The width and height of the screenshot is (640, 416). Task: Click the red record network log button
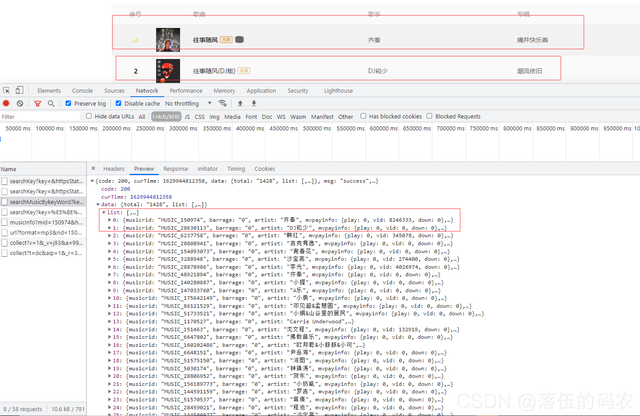[x=6, y=103]
